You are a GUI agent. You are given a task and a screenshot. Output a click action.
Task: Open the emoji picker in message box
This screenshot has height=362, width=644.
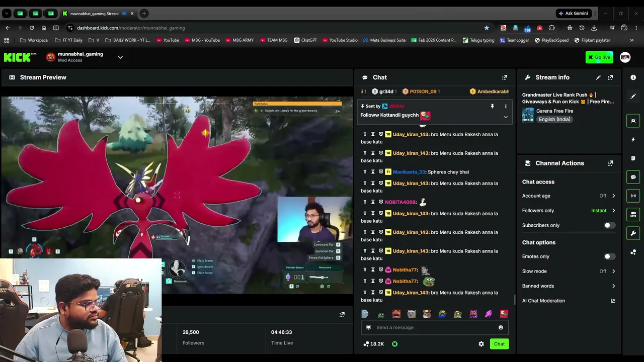[x=501, y=327]
